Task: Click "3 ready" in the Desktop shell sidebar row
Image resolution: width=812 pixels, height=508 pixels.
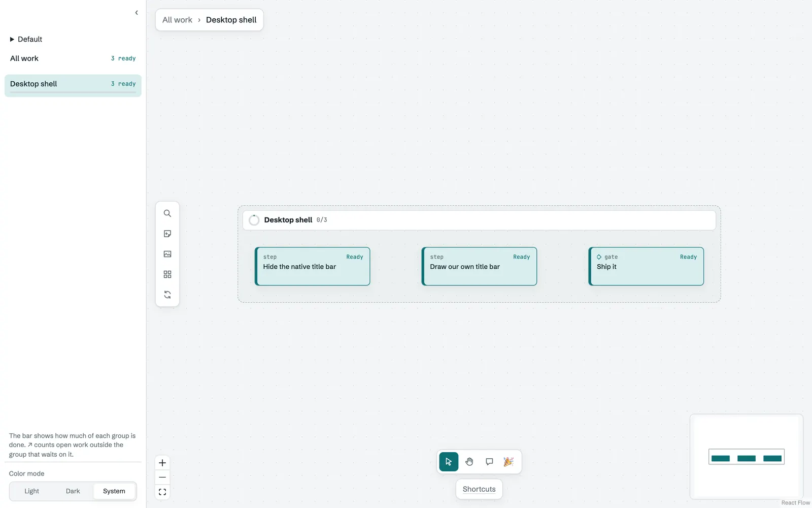Action: tap(123, 84)
